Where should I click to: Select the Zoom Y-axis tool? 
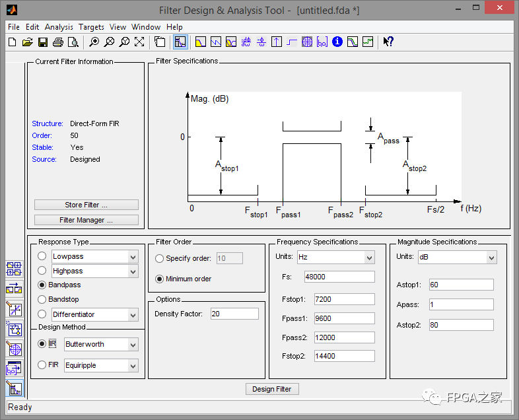point(124,42)
